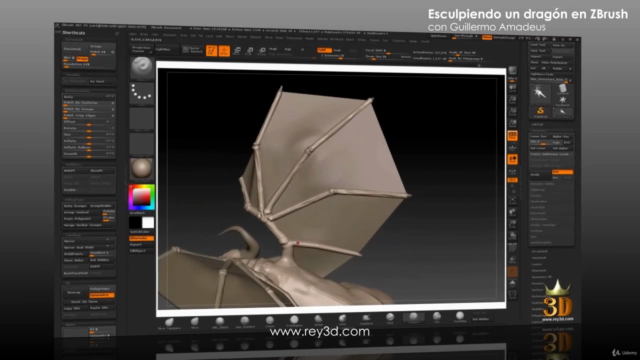Toggle the orange Draw mode button
The height and width of the screenshot is (360, 640).
point(224,51)
